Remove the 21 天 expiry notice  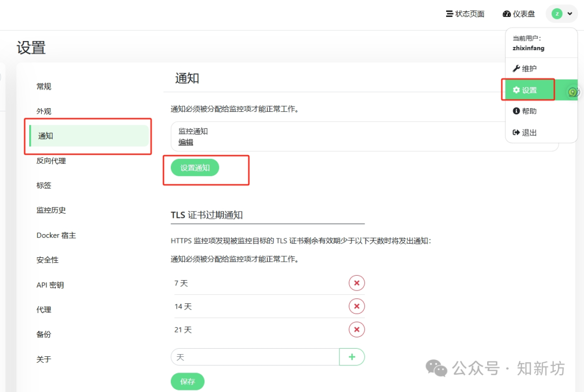pyautogui.click(x=356, y=329)
